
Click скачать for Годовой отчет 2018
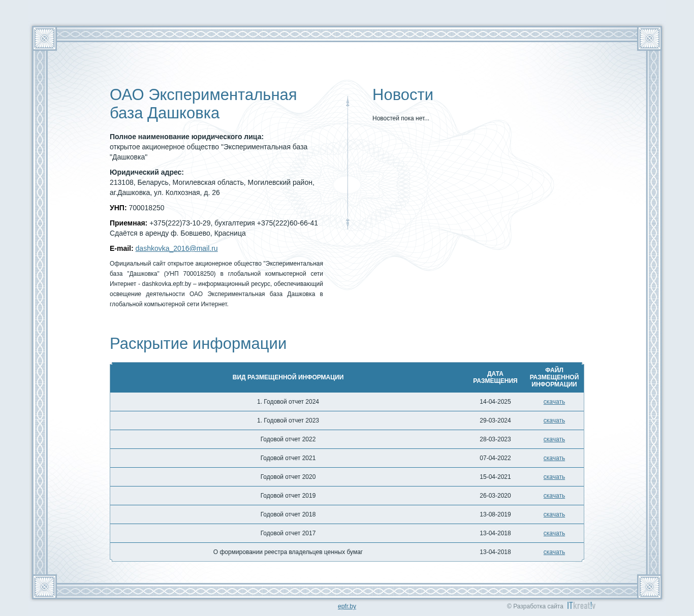click(x=554, y=514)
